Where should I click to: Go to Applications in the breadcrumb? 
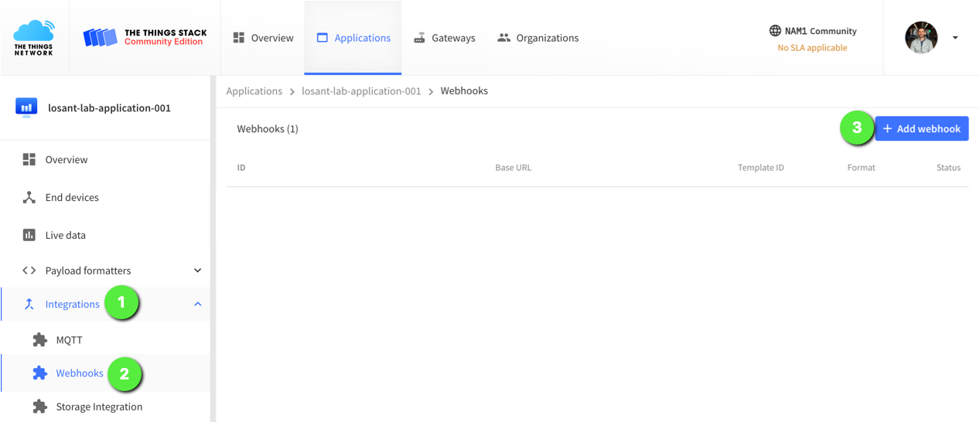[254, 91]
